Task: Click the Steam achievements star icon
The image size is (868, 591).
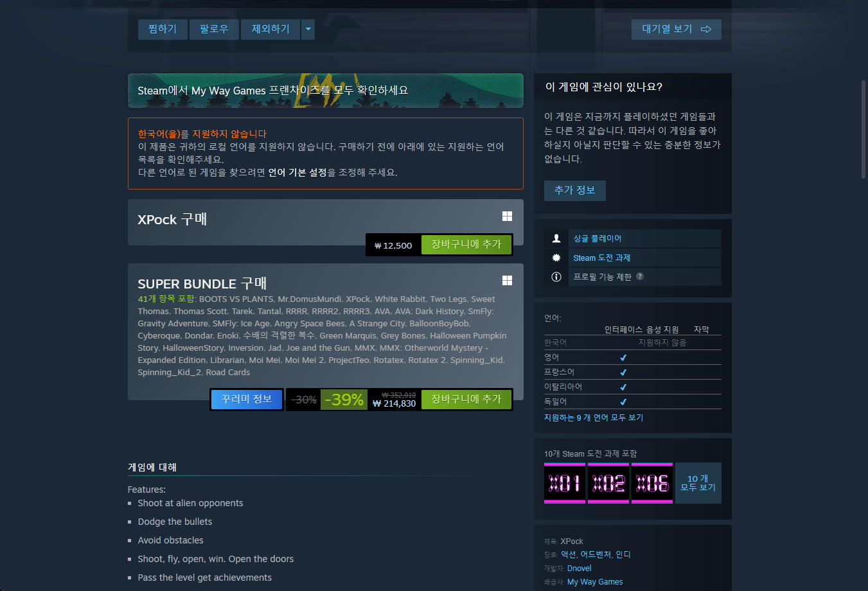Action: [556, 258]
